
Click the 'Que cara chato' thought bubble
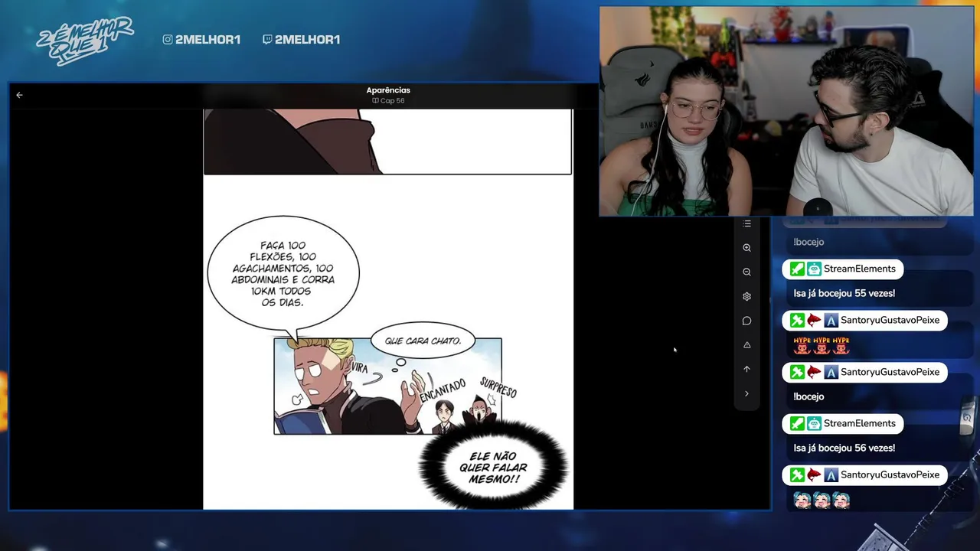click(423, 341)
